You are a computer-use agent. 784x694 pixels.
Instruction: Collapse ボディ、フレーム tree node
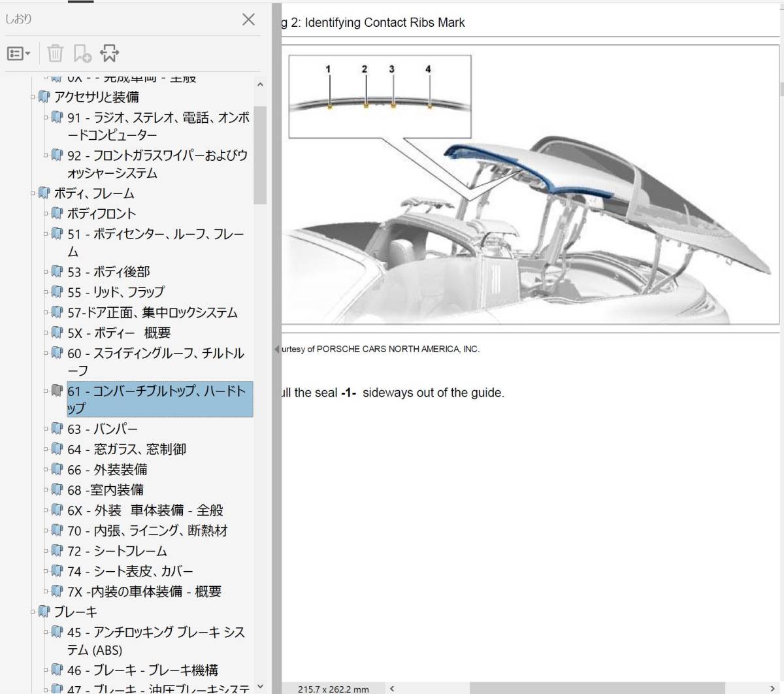(33, 193)
